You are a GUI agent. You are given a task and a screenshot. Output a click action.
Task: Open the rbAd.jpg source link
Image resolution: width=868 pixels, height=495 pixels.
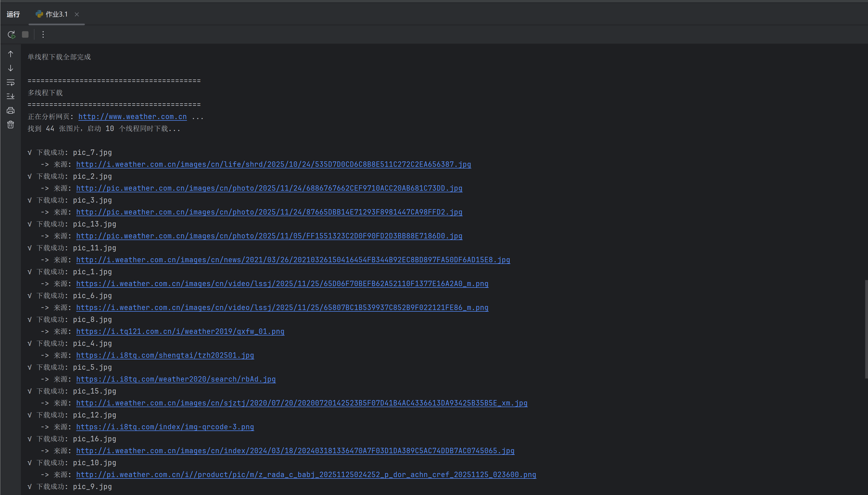[176, 379]
